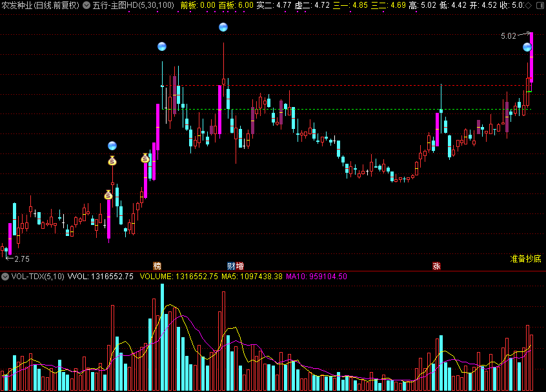Screen dimensions: 546x392
Task: Select the 开: 4.52 value
Action: pyautogui.click(x=483, y=5)
